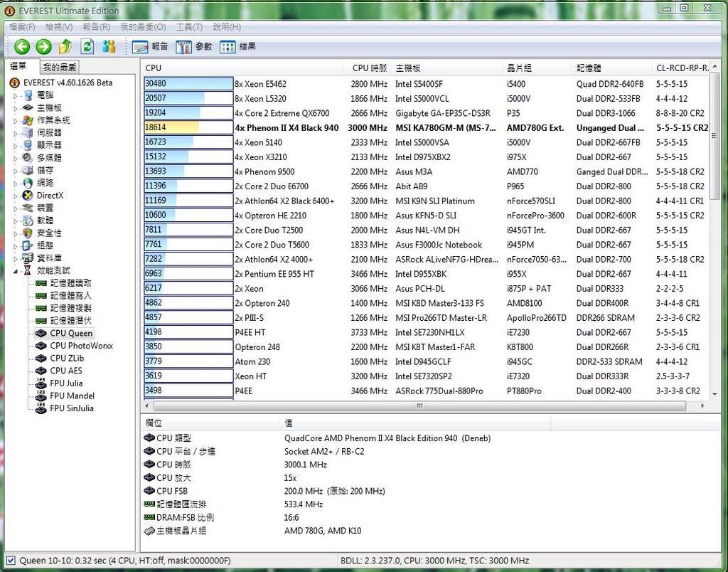Click the 記憶體讀取 memory read icon
Screen dimensions: 728x572
click(x=41, y=283)
